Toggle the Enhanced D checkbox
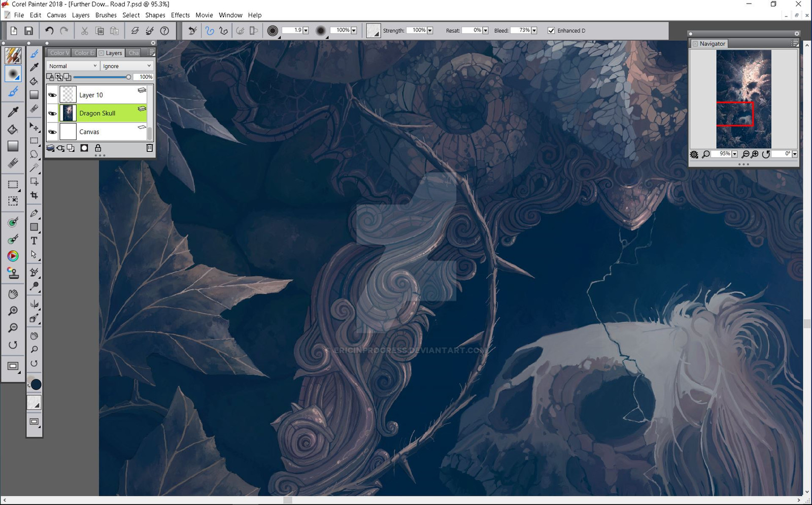 551,31
